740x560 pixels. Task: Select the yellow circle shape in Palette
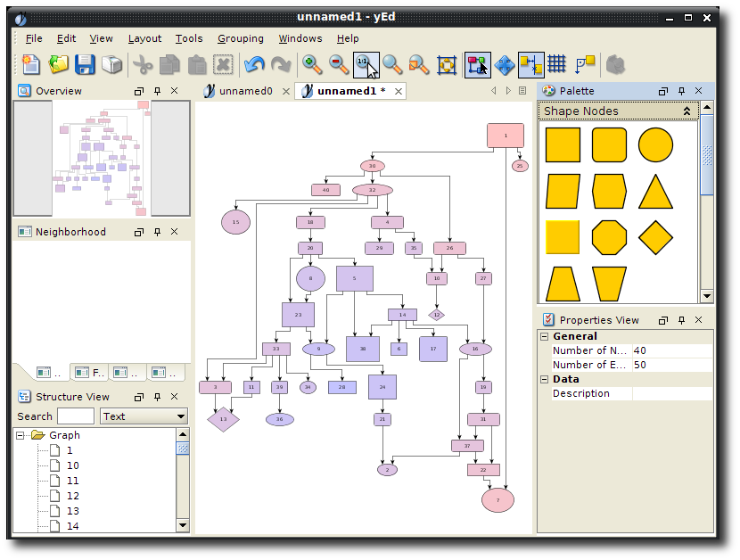click(655, 144)
